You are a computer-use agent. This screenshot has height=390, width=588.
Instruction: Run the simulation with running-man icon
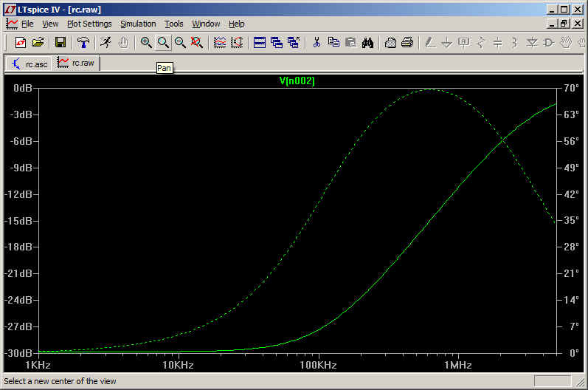[x=106, y=43]
